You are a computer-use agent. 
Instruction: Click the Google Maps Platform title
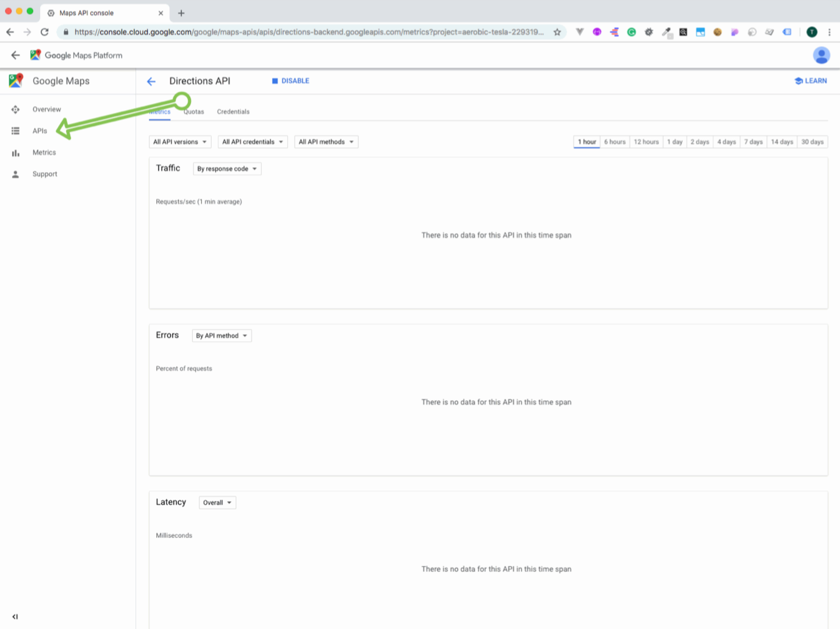(84, 55)
